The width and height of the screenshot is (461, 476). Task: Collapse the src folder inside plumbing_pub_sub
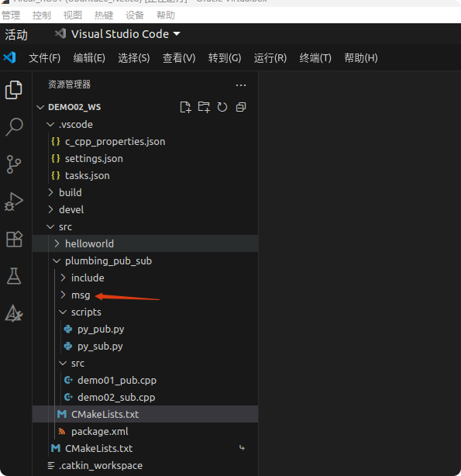(x=63, y=363)
